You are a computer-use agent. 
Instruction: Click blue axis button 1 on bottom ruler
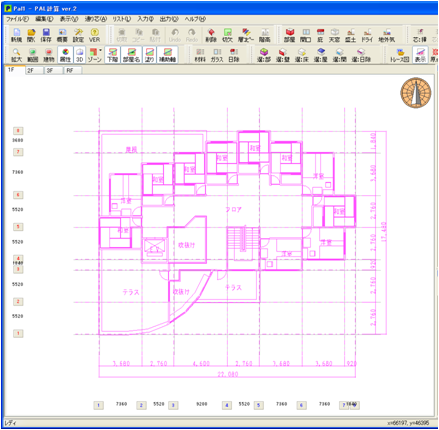point(98,405)
